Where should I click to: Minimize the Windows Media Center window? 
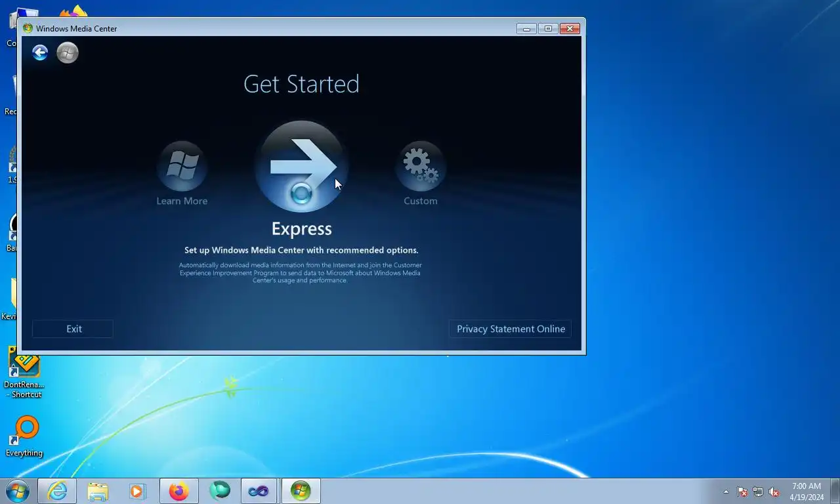526,28
